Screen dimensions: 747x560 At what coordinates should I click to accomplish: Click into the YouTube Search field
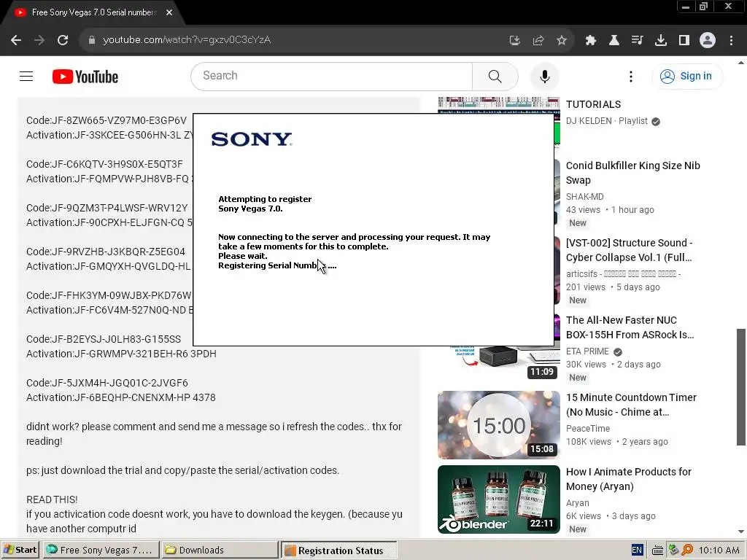[332, 76]
